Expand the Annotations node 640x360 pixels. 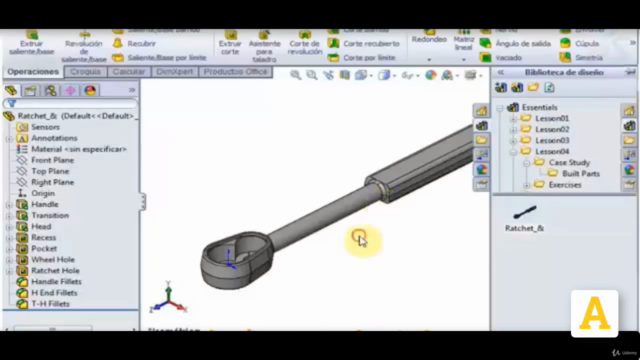[x=9, y=139]
